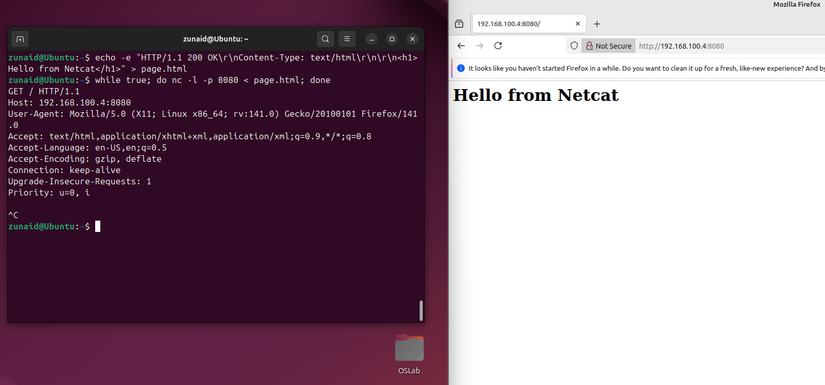This screenshot has height=385, width=825.
Task: Reload the current Firefox page
Action: 498,46
